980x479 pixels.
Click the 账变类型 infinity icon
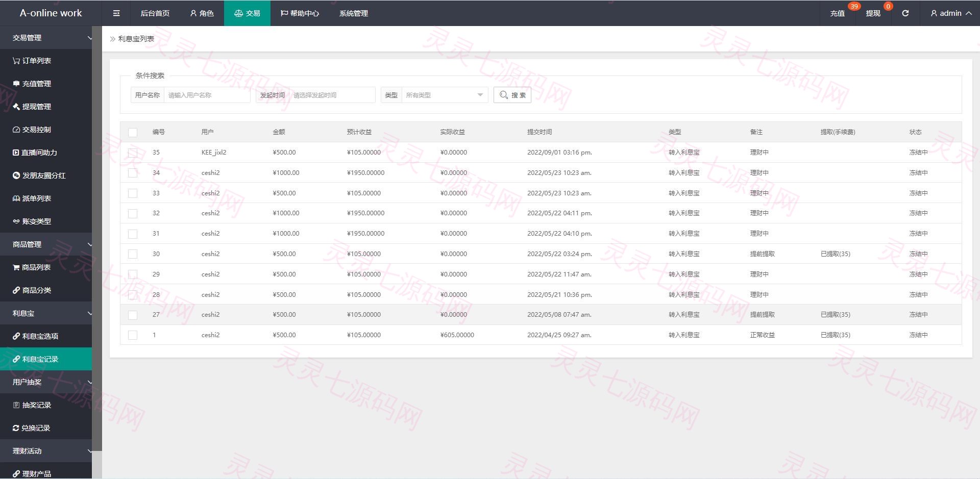coord(16,221)
